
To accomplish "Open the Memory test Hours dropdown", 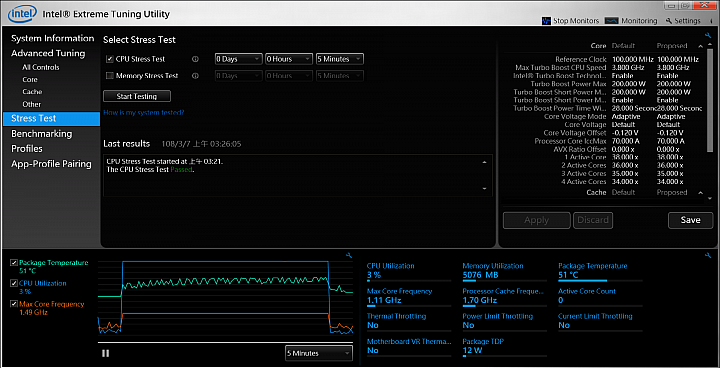I will point(289,76).
